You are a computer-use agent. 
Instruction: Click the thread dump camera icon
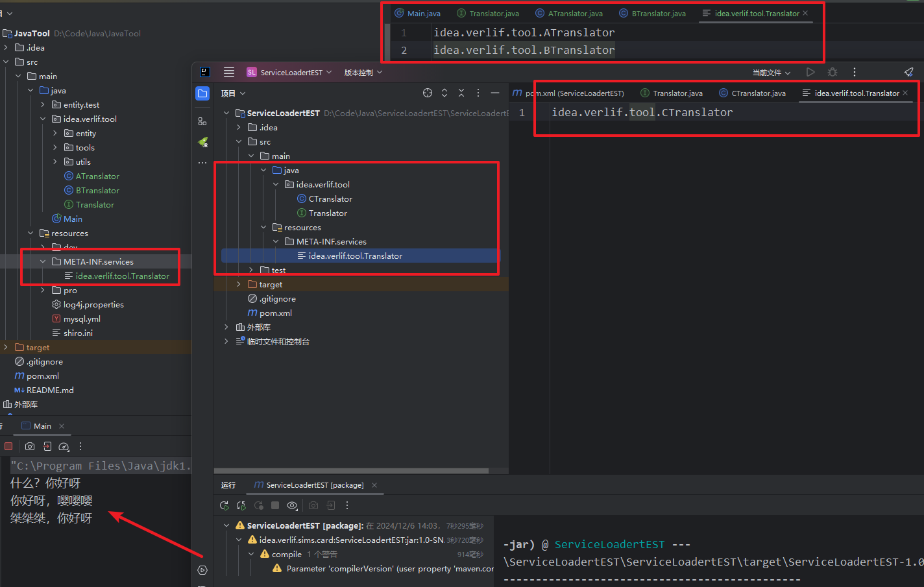(30, 446)
